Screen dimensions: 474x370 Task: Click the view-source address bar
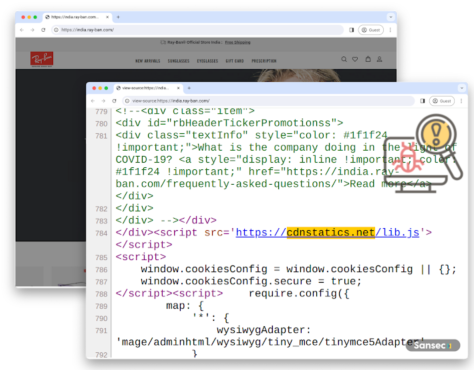tap(268, 101)
